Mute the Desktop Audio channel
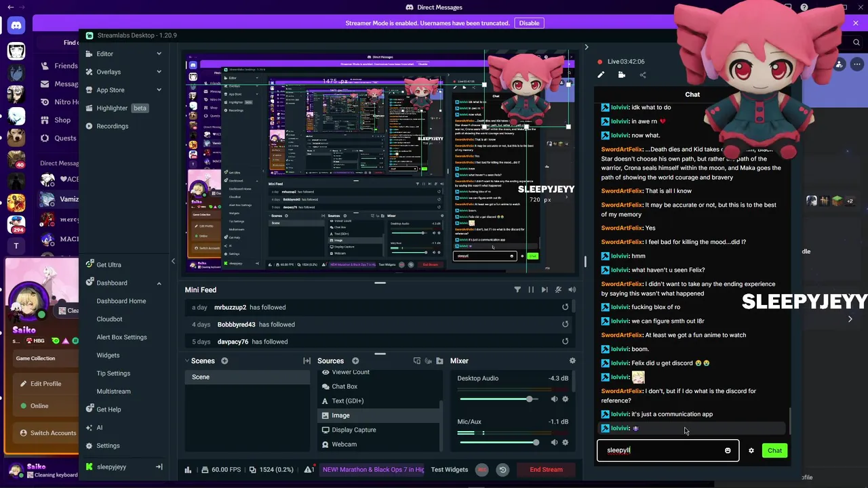 (x=554, y=399)
